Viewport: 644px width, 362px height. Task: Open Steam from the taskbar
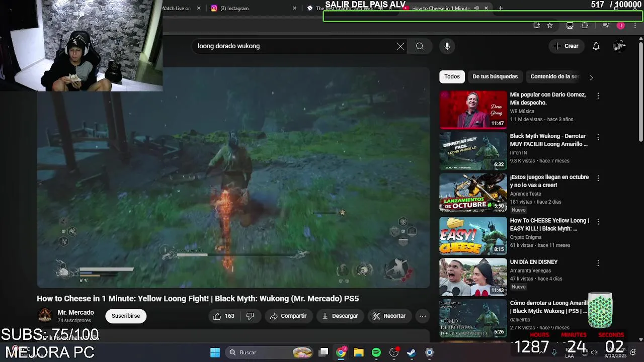click(412, 352)
